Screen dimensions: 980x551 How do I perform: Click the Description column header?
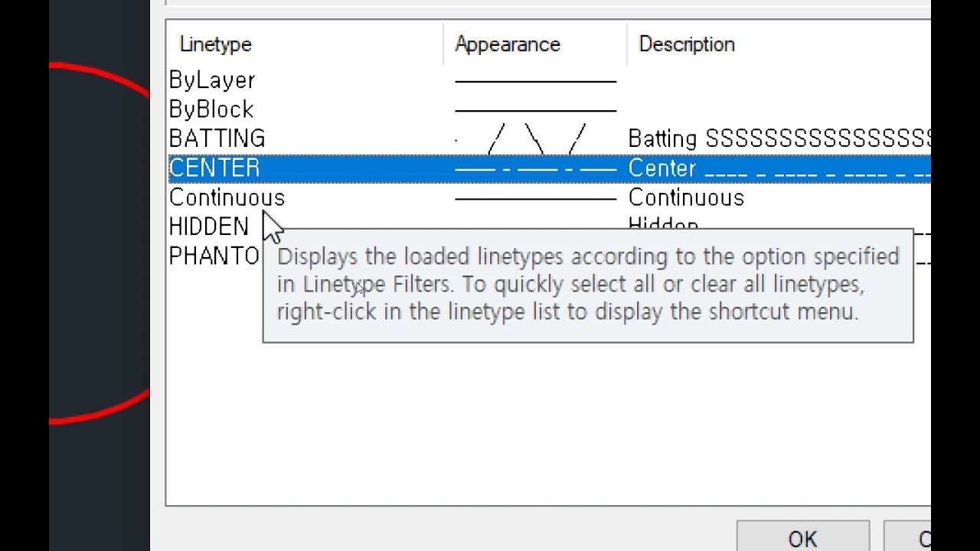tap(687, 44)
